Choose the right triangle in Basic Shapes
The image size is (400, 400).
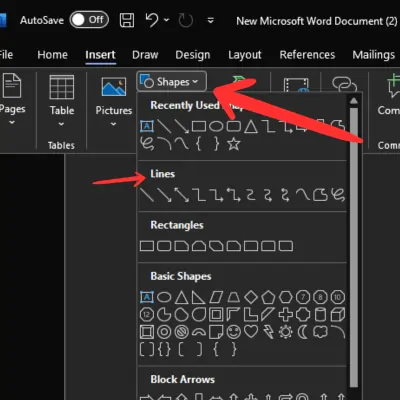[x=199, y=297]
